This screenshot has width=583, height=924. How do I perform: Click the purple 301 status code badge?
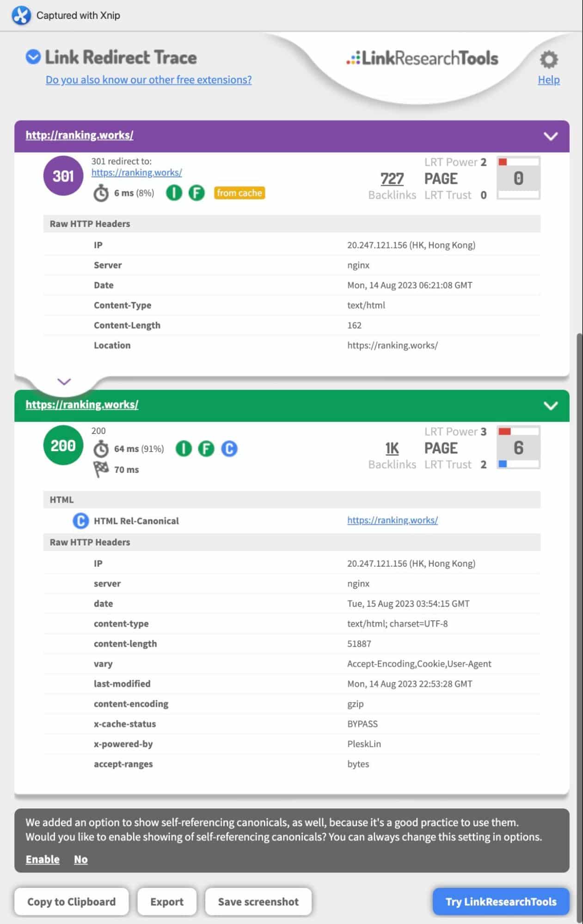click(63, 176)
